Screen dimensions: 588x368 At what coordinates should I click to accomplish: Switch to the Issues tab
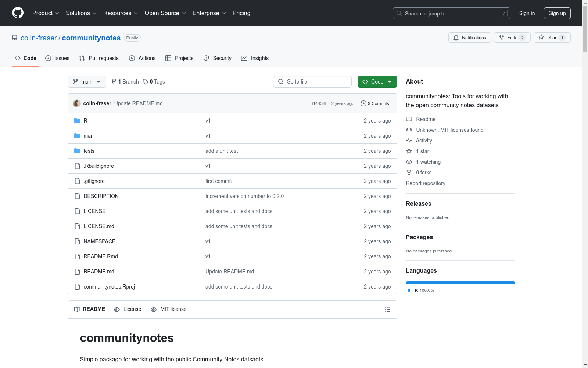tap(57, 58)
